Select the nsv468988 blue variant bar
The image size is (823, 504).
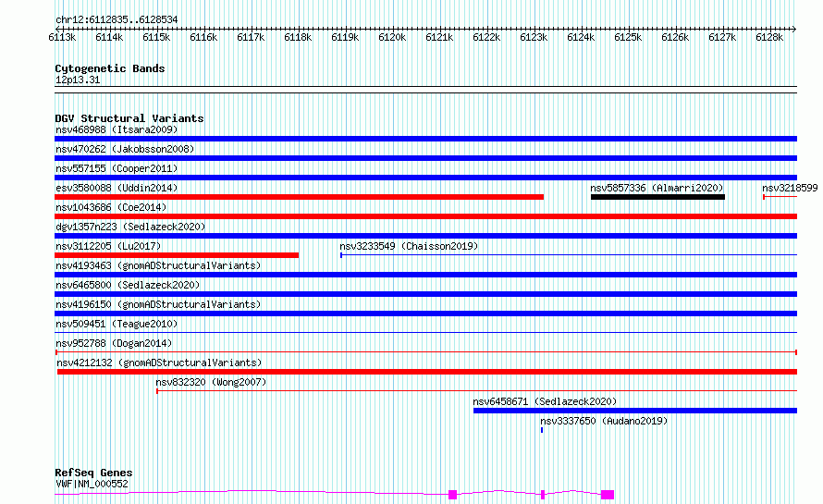[425, 139]
